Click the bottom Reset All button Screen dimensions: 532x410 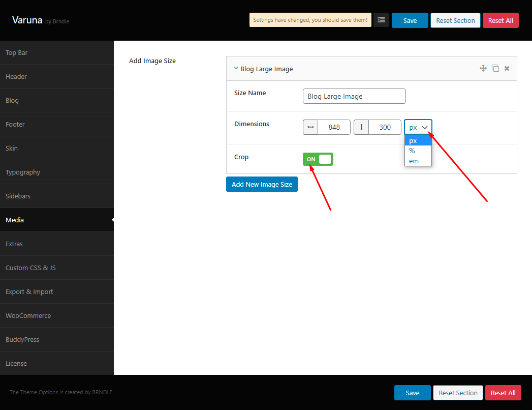503,393
